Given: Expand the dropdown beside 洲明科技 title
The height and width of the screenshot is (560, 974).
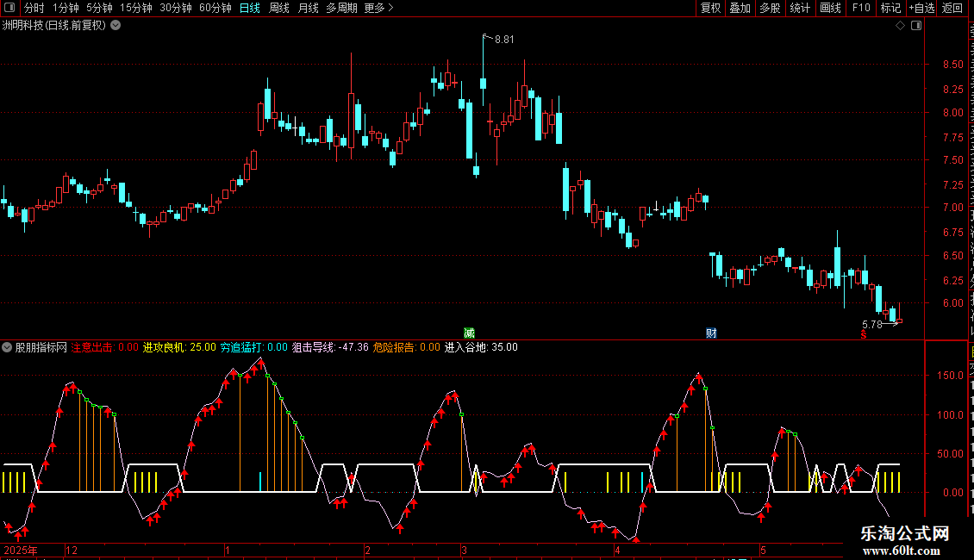Looking at the screenshot, I should click(116, 26).
